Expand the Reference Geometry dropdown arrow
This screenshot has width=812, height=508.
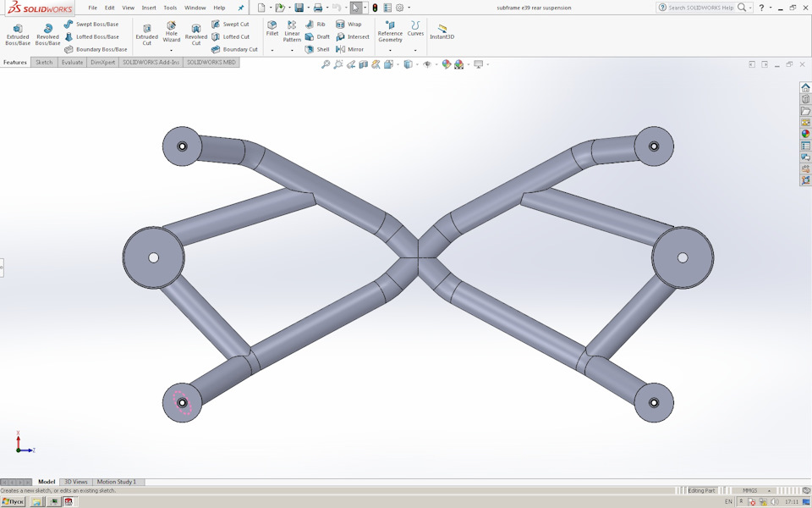coord(389,51)
